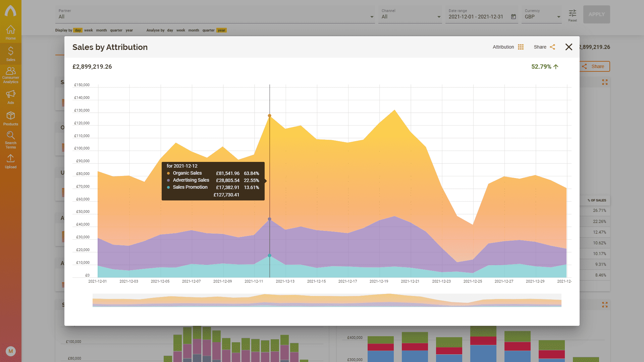Click the APPLY button

pyautogui.click(x=596, y=14)
